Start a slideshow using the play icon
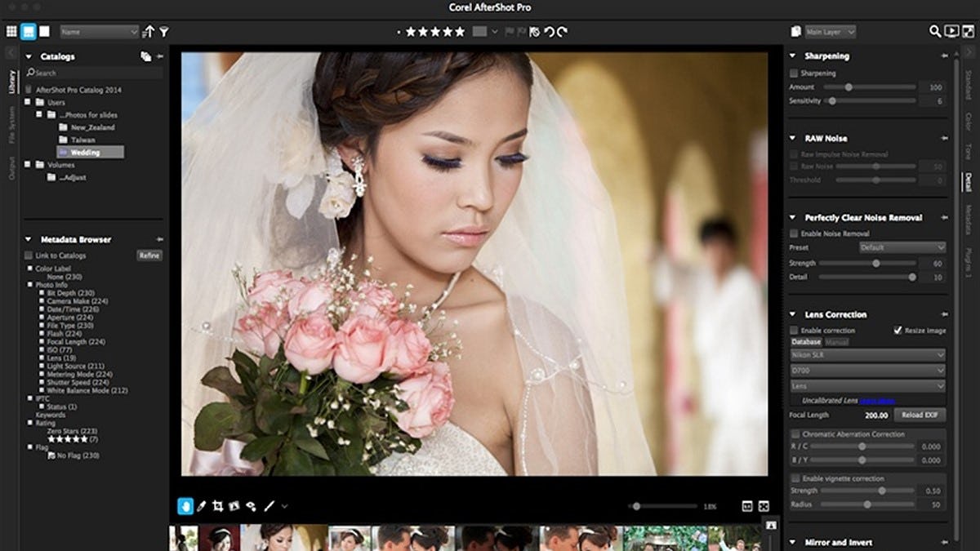 [x=950, y=31]
